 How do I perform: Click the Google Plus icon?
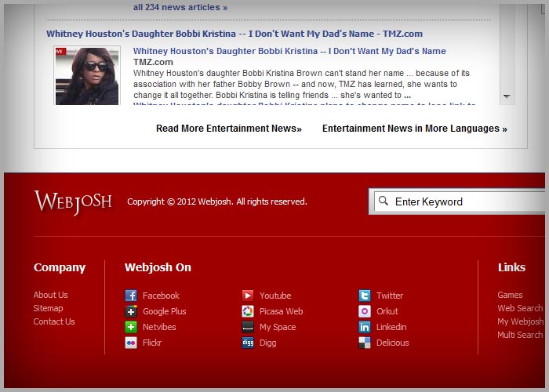pos(131,311)
